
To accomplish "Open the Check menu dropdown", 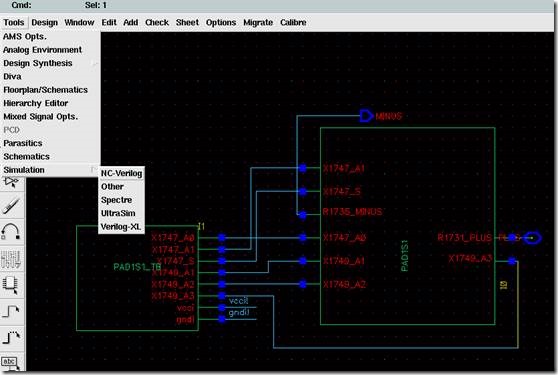I will point(157,22).
